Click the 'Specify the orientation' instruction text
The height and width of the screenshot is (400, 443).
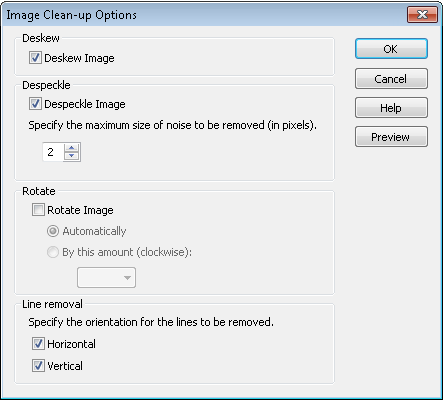click(151, 322)
